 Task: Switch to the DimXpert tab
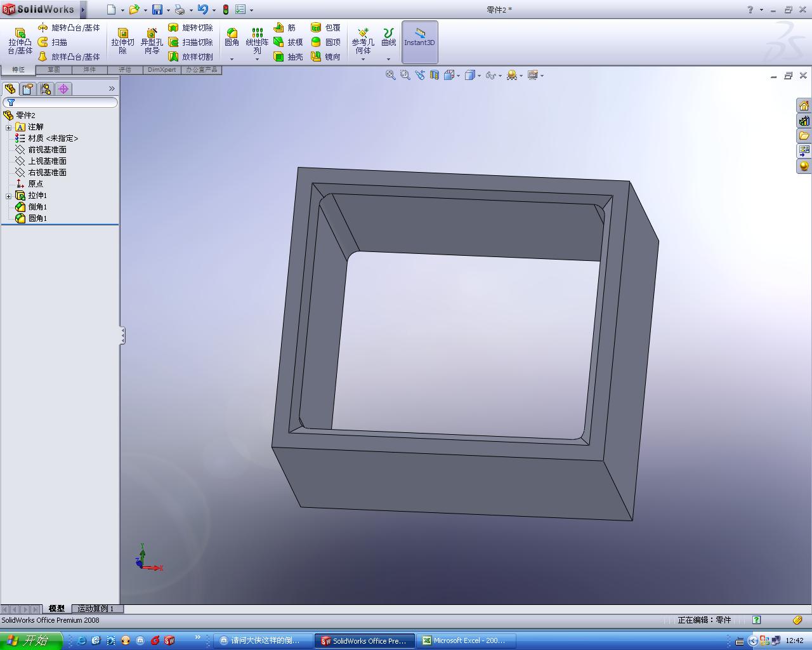[162, 70]
